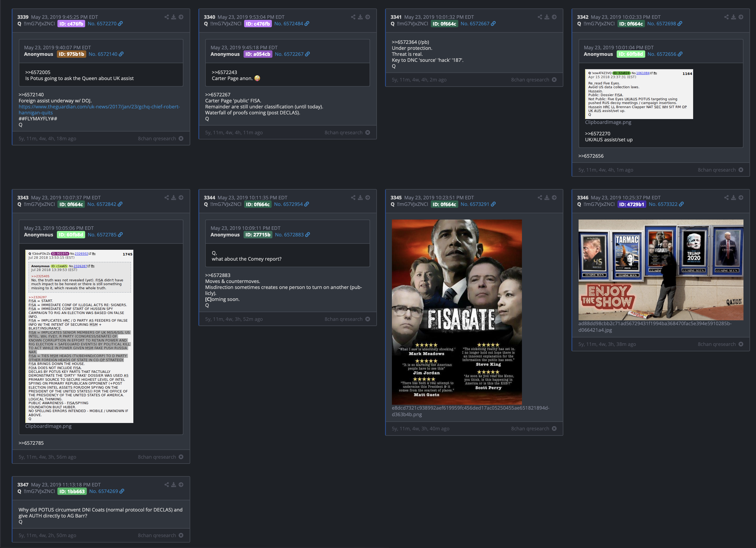The height and width of the screenshot is (548, 756).
Task: Click the X circle icon in post 3341 footer
Action: click(x=554, y=80)
